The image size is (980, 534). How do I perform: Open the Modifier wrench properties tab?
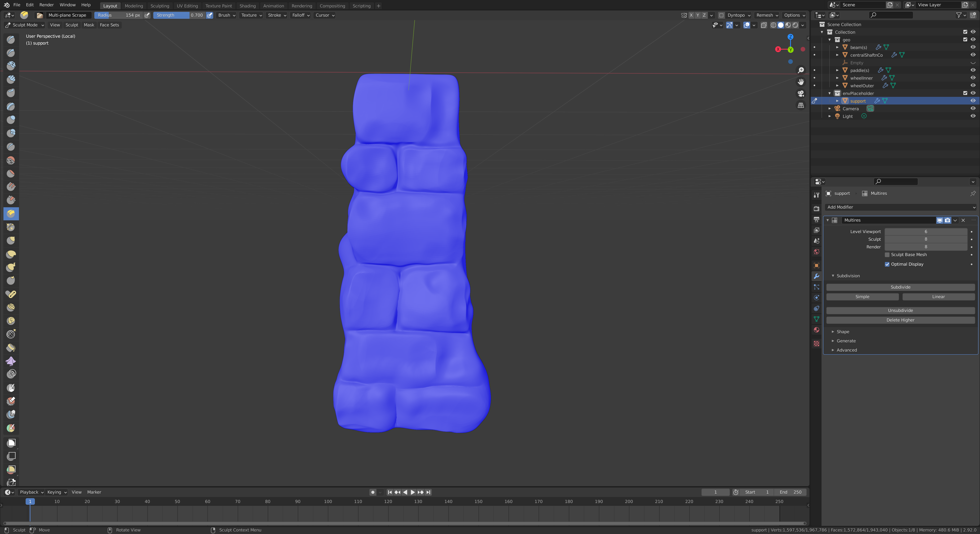816,276
